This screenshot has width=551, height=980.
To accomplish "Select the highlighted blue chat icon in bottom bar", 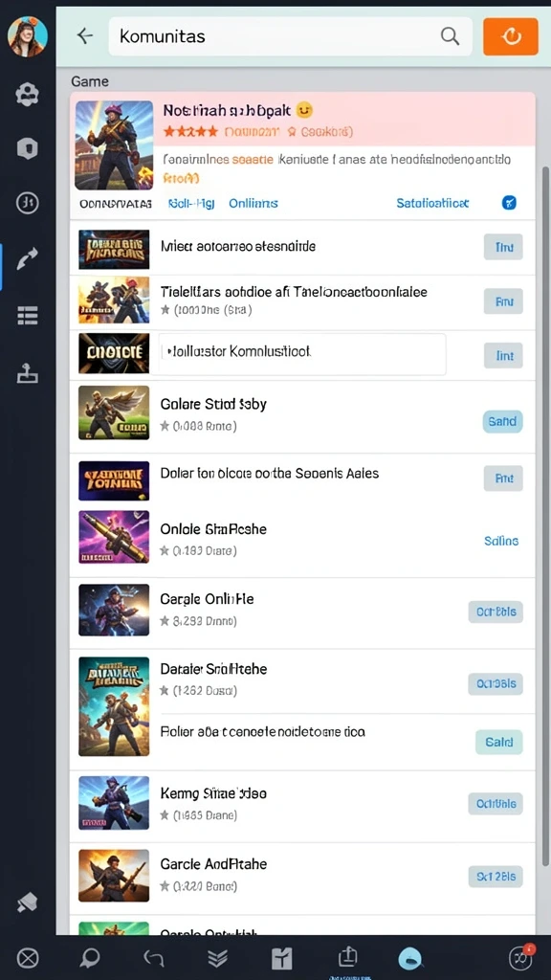I will (409, 957).
